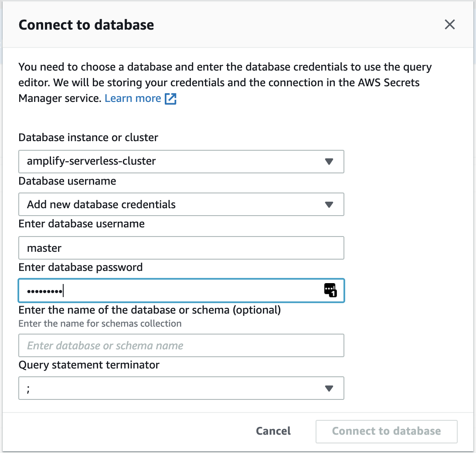Close the Connect to database dialog
Screen dimensions: 476x453
449,24
